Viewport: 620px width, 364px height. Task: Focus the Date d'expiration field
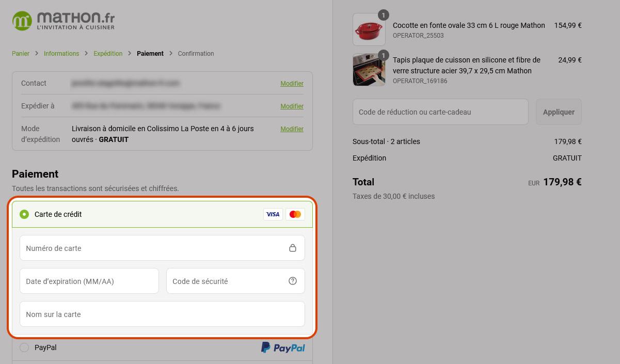pos(89,281)
